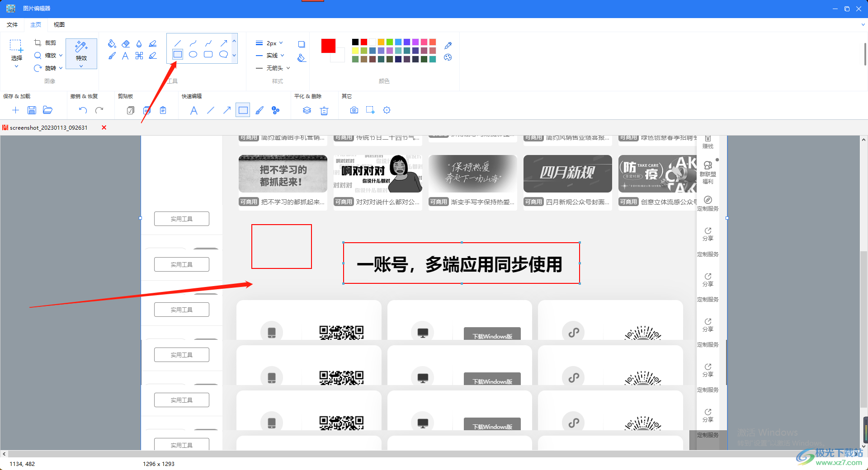Open the 实线 line style dropdown
This screenshot has height=470, width=868.
(270, 56)
